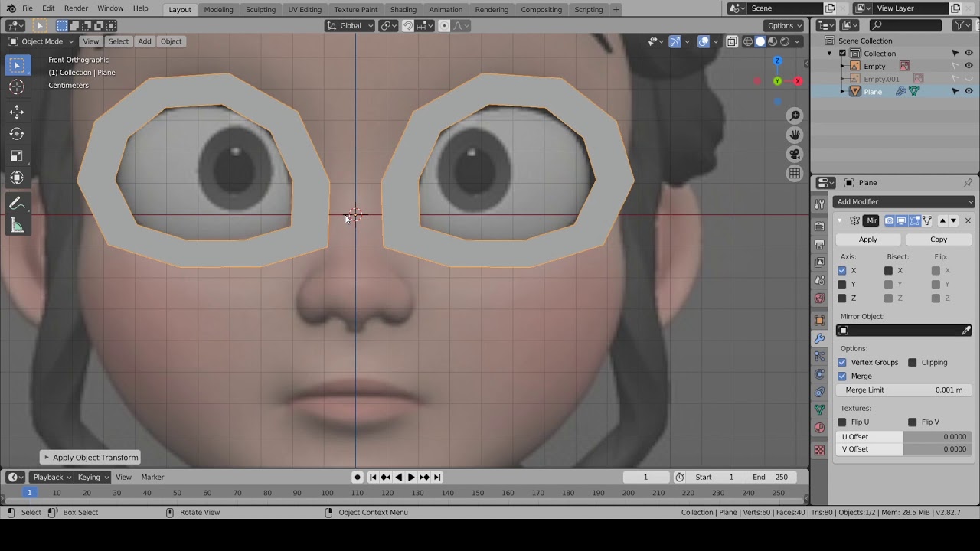Open the File menu
Screen dimensions: 980x551
[x=28, y=8]
